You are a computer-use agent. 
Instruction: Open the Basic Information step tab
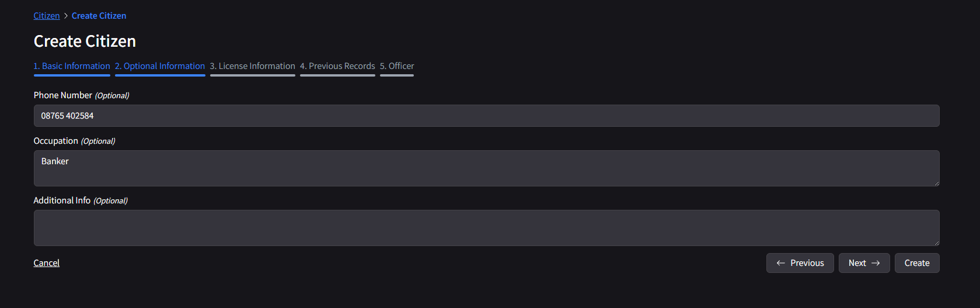[72, 66]
